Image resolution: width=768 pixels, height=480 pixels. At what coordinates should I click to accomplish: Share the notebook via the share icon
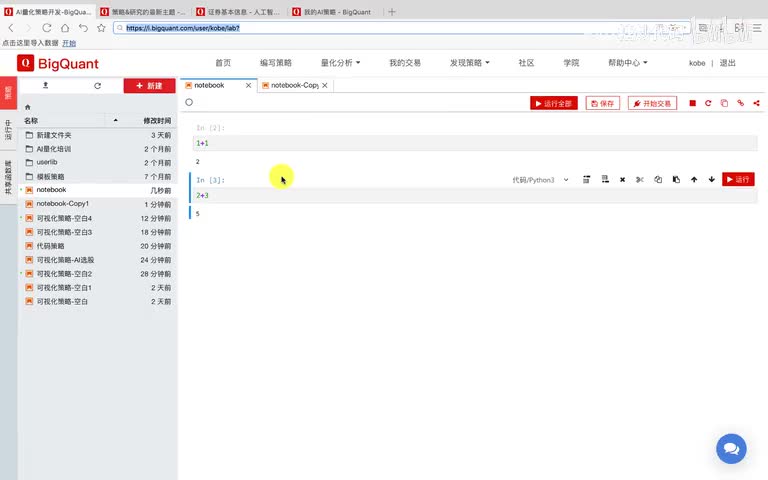pyautogui.click(x=756, y=103)
